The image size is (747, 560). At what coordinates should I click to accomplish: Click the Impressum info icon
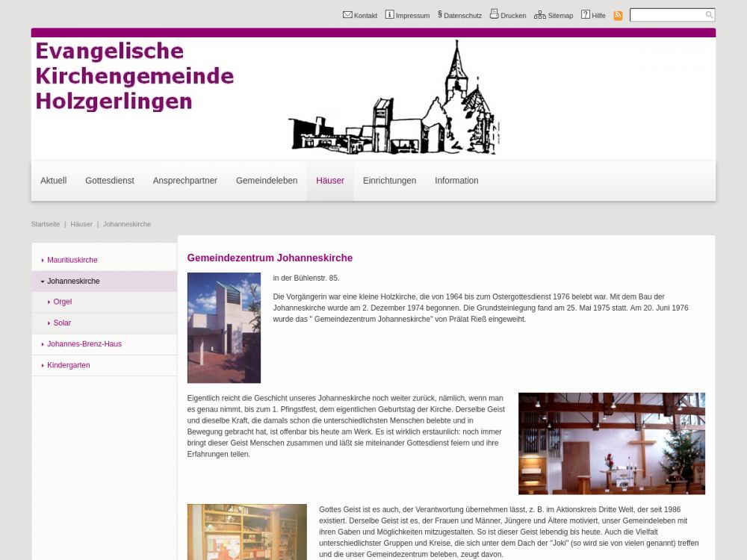389,15
